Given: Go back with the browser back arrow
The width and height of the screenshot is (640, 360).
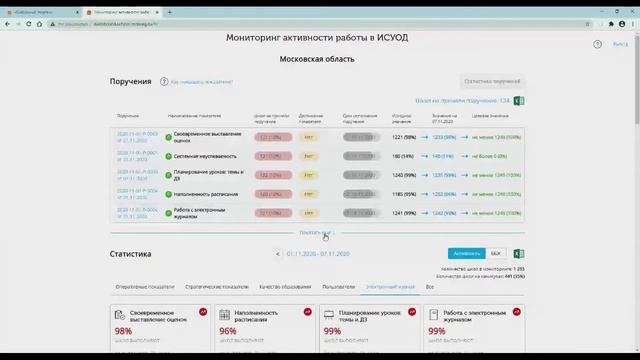Looking at the screenshot, I should click(x=7, y=24).
